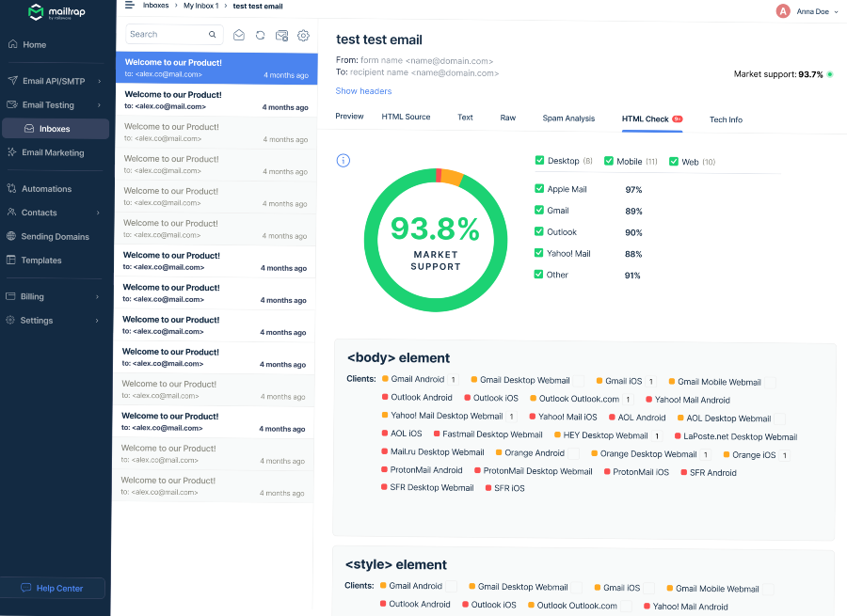
Task: Click the Show headers link
Action: (363, 91)
